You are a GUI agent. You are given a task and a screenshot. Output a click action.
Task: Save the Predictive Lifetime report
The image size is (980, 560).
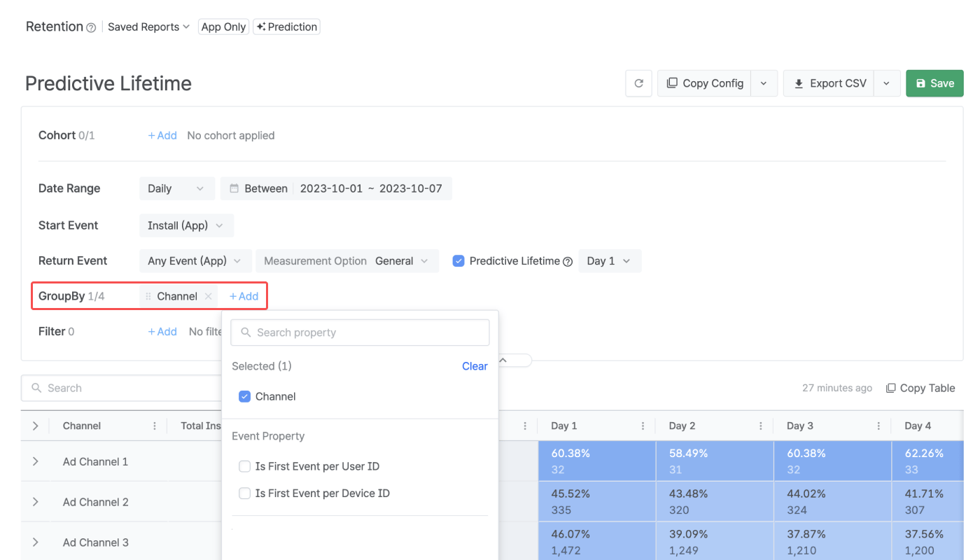coord(934,83)
